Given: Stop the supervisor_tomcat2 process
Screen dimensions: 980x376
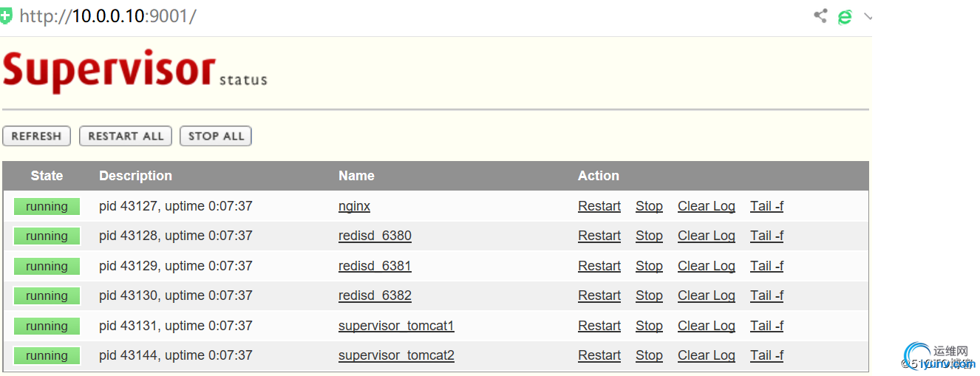Looking at the screenshot, I should (x=649, y=355).
